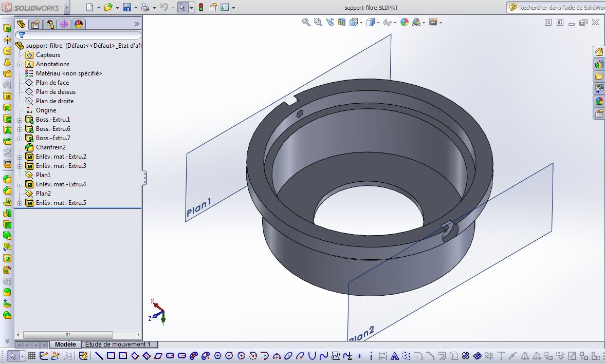Open the Select tool dropdown arrow
Image resolution: width=605 pixels, height=364 pixels.
tap(191, 7)
